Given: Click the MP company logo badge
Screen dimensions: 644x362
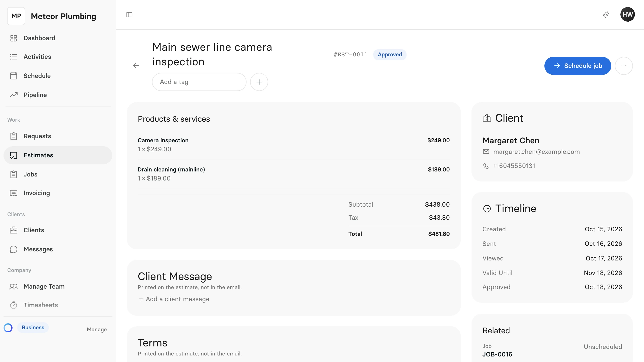Looking at the screenshot, I should click(x=16, y=16).
